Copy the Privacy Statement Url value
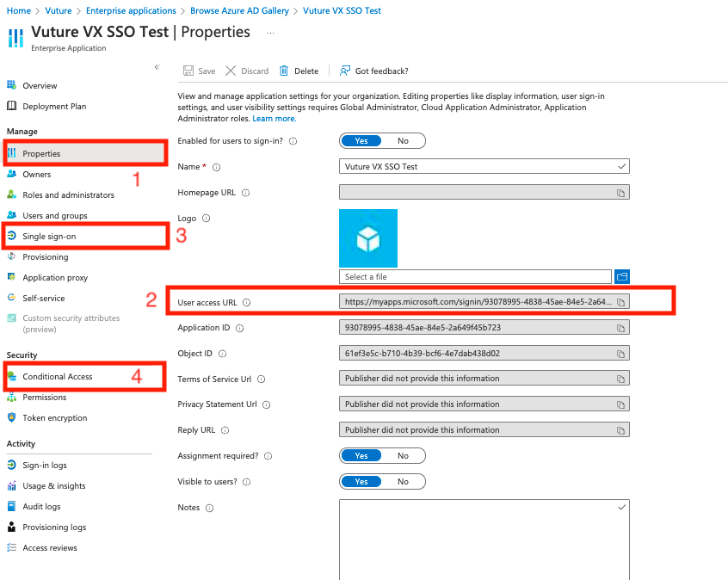The width and height of the screenshot is (728, 580). [x=620, y=404]
